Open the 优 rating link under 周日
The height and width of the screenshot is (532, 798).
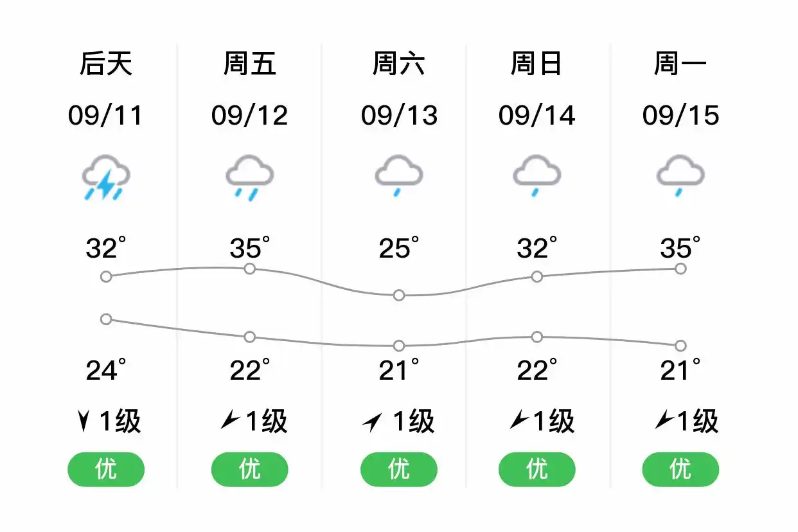click(x=536, y=470)
